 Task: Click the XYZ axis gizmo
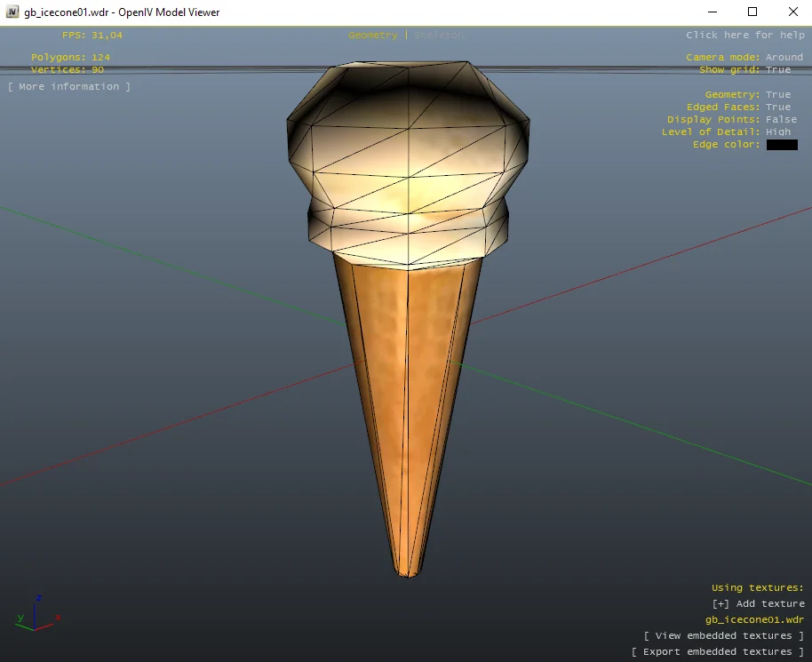(x=36, y=613)
